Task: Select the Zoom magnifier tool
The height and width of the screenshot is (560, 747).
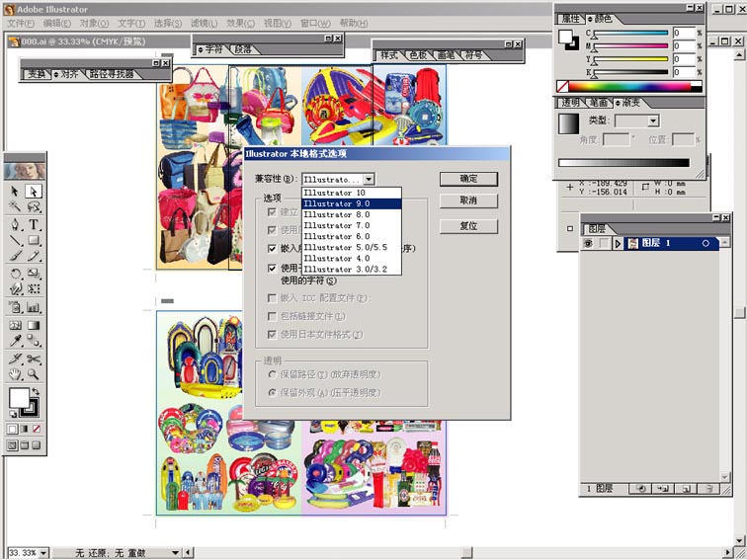Action: point(33,374)
